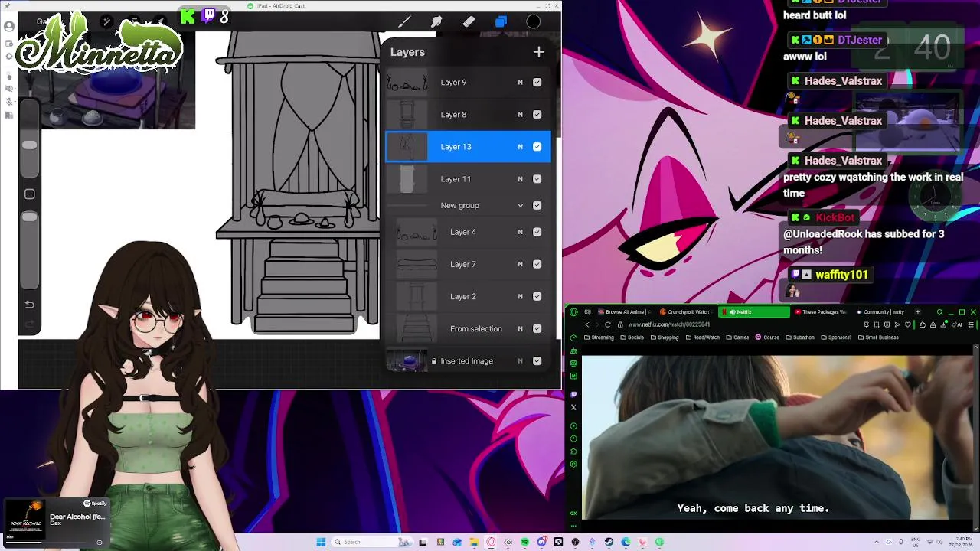Select Layer 9 thumbnail
The image size is (980, 551).
point(407,82)
